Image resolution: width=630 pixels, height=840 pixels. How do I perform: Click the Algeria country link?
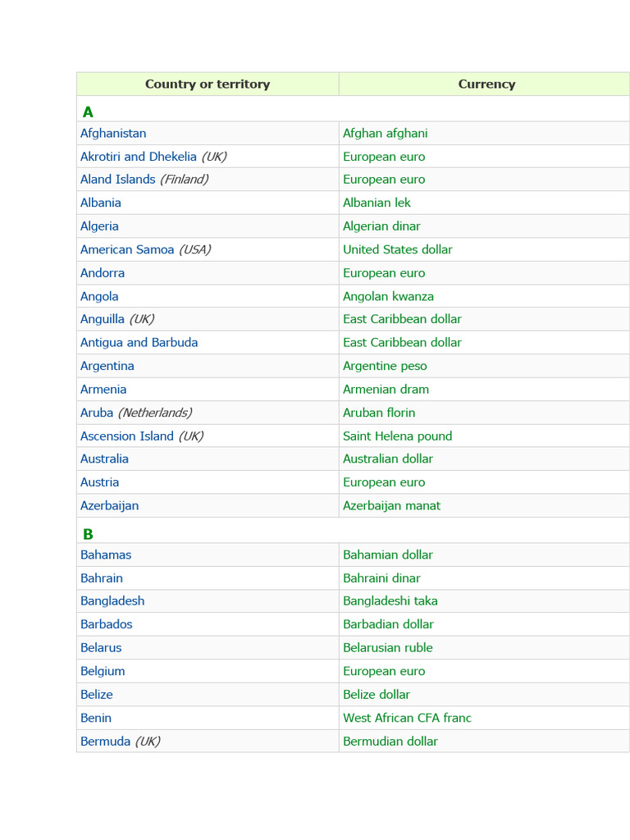99,226
